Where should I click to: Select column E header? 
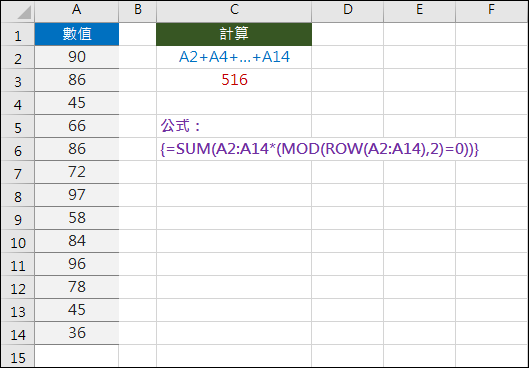point(419,10)
